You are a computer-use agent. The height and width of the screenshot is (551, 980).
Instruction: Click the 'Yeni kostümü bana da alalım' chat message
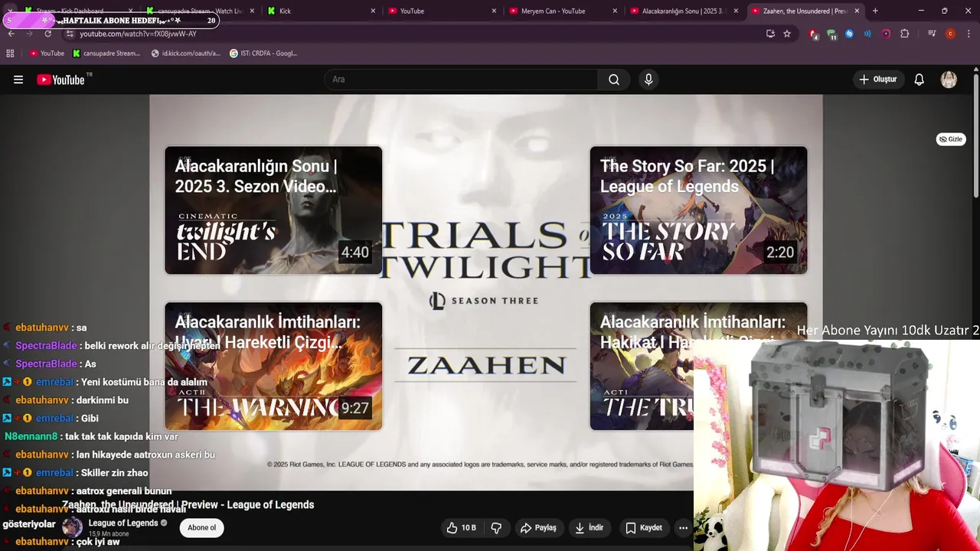[x=144, y=382]
